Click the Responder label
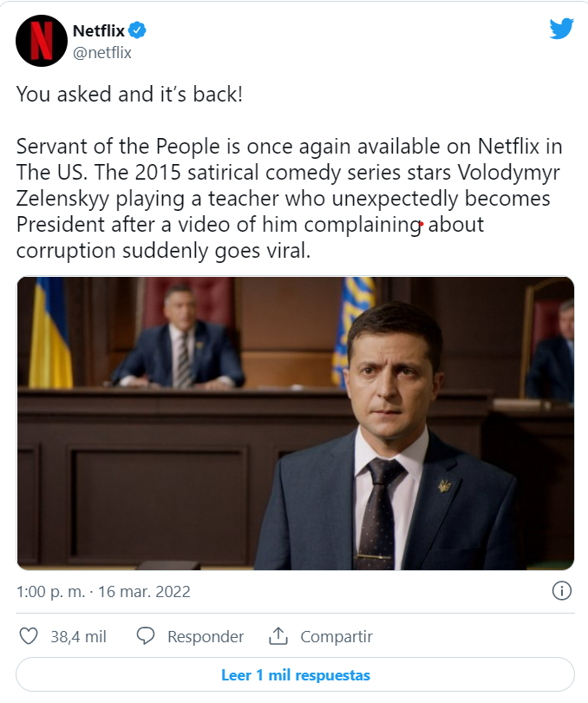Image resolution: width=588 pixels, height=703 pixels. coord(206,636)
